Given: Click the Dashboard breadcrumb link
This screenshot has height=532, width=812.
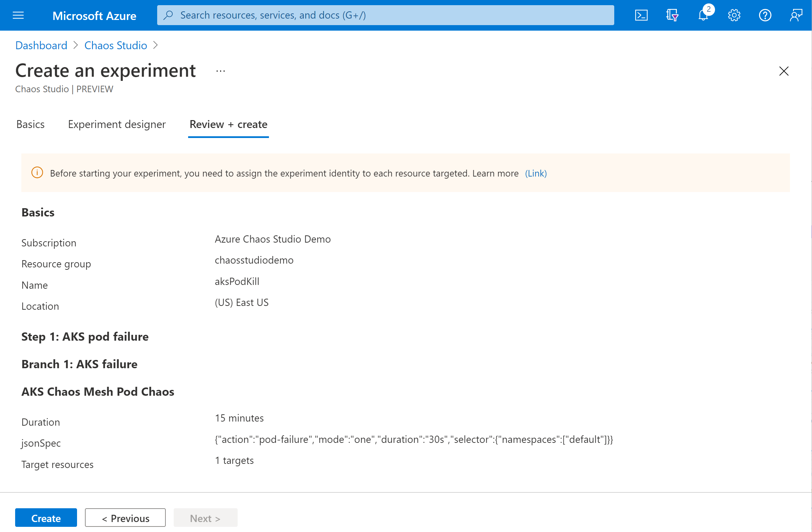Looking at the screenshot, I should pos(40,45).
